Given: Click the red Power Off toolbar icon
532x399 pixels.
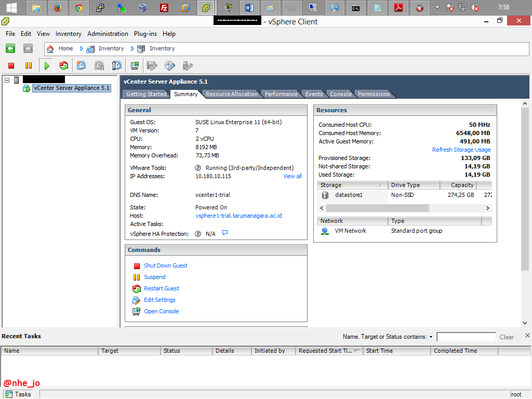Looking at the screenshot, I should click(x=11, y=65).
